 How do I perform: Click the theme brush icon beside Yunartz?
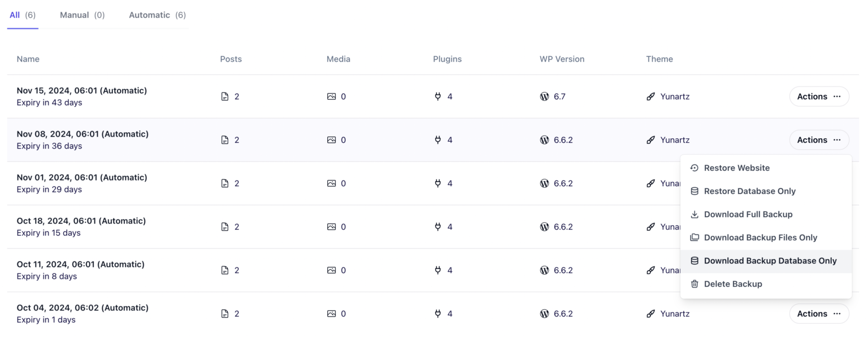click(650, 96)
